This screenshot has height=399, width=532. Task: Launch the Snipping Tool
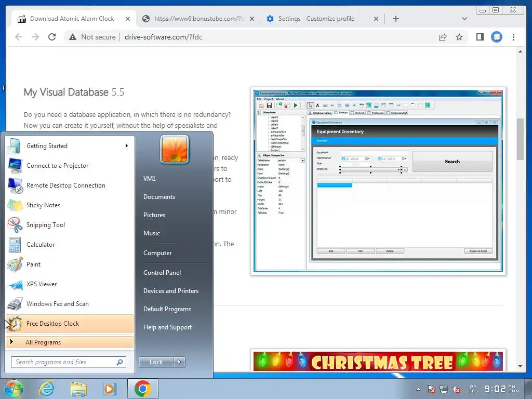tap(69, 224)
